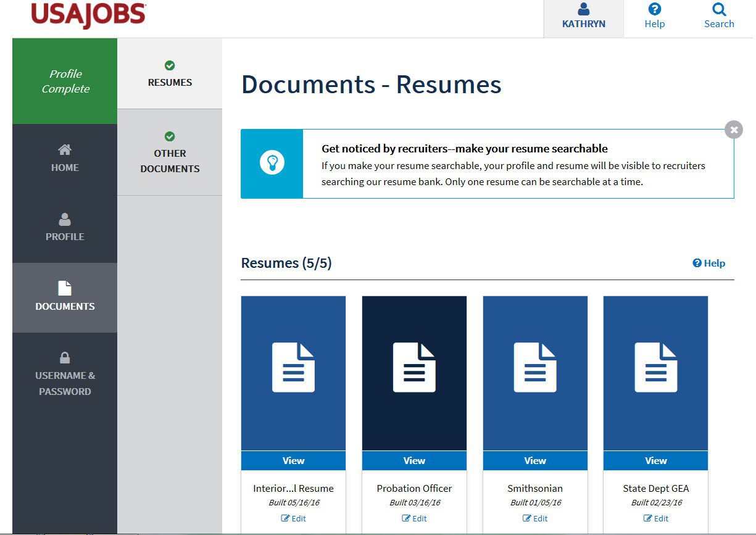Dismiss the searchable resume notice
Viewport: 756px width, 535px height.
tap(733, 130)
